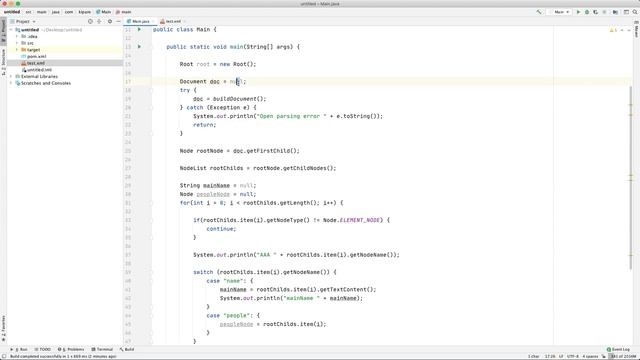640x360 pixels.
Task: Fold the try block at line 18
Action: [x=151, y=90]
